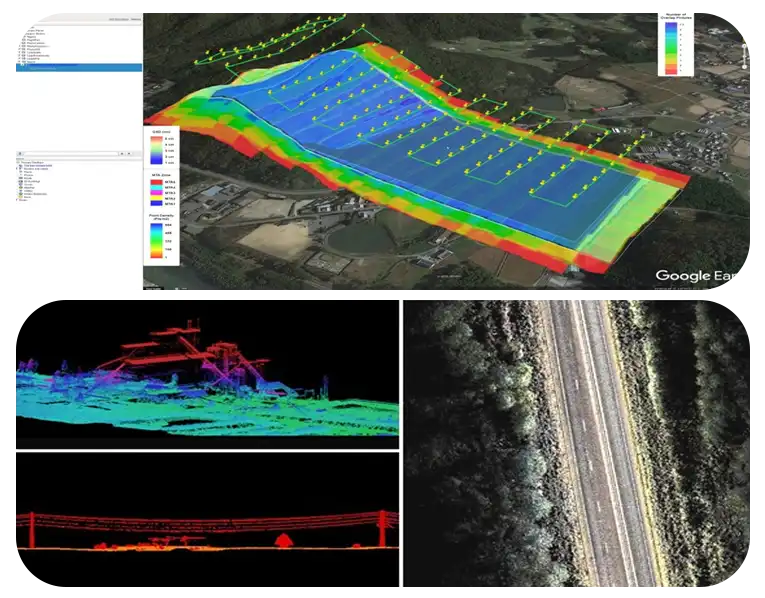Open the power line point cloud image
This screenshot has width=765, height=598.
click(x=207, y=518)
